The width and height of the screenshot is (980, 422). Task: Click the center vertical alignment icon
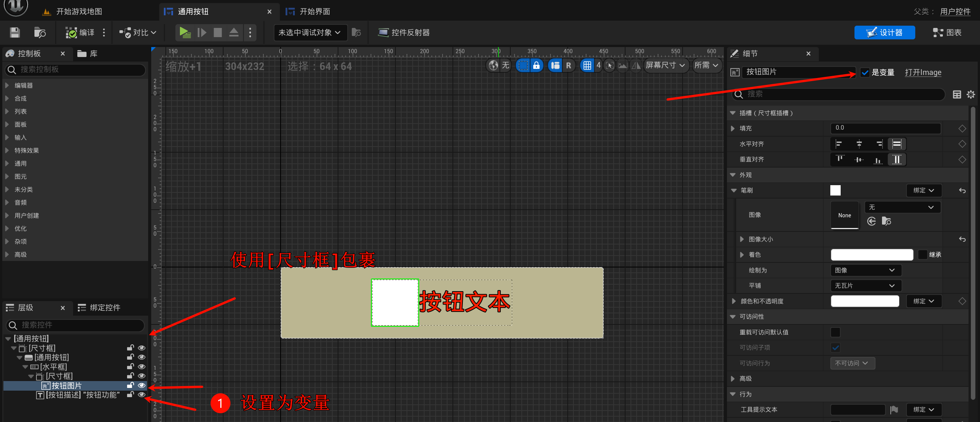pyautogui.click(x=859, y=160)
